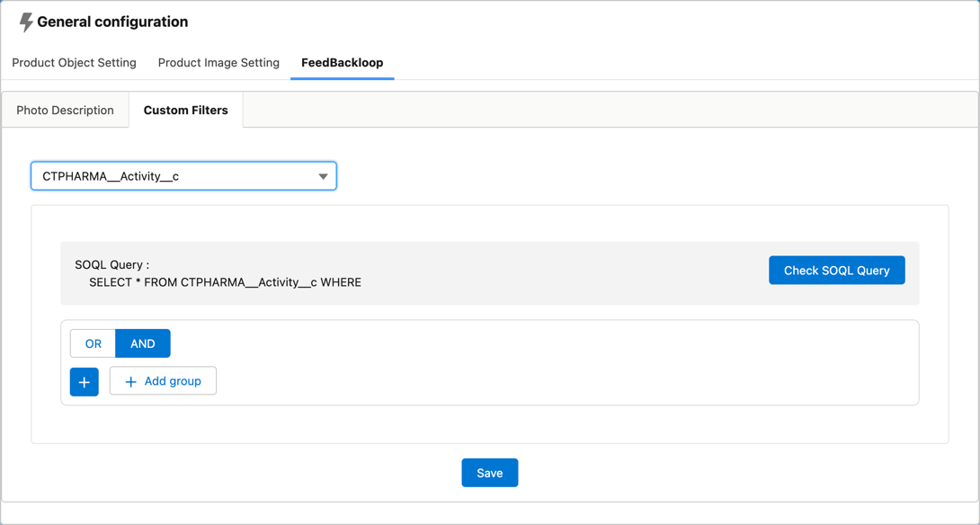Screen dimensions: 980x525
Task: Click the Check SOQL Query button
Action: tap(836, 270)
